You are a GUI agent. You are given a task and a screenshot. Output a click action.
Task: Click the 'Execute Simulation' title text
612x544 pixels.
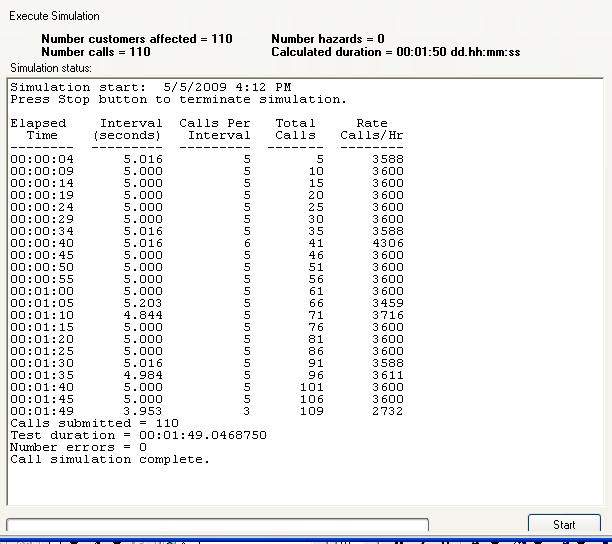pos(54,17)
